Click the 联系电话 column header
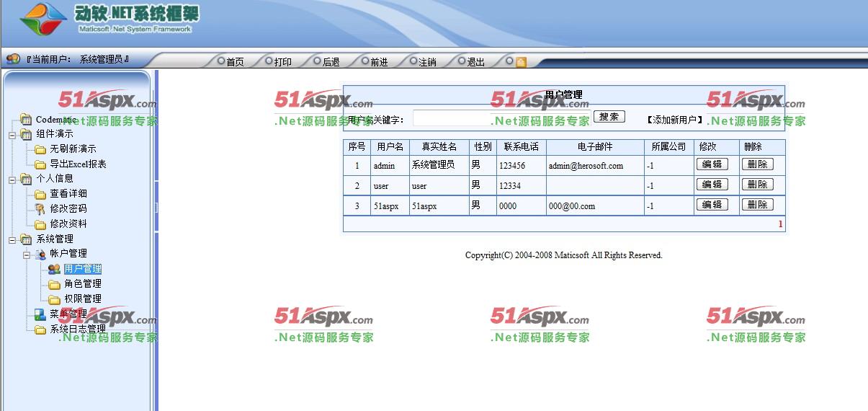Screen dimensions: 868x411 (x=522, y=146)
